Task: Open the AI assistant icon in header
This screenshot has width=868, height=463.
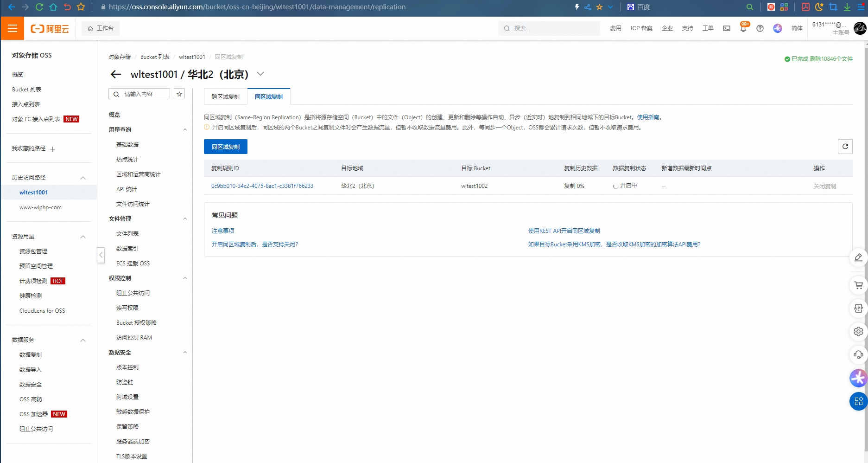Action: pyautogui.click(x=778, y=28)
